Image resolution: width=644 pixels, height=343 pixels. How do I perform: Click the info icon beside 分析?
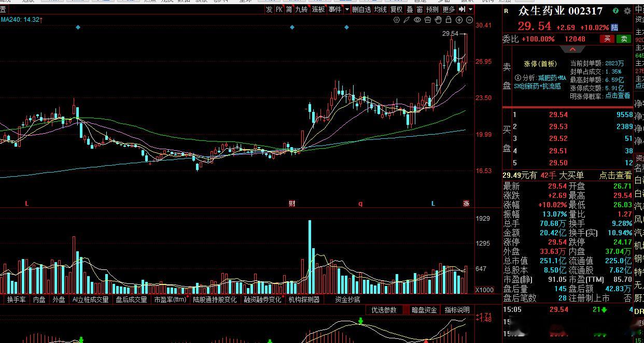point(517,78)
